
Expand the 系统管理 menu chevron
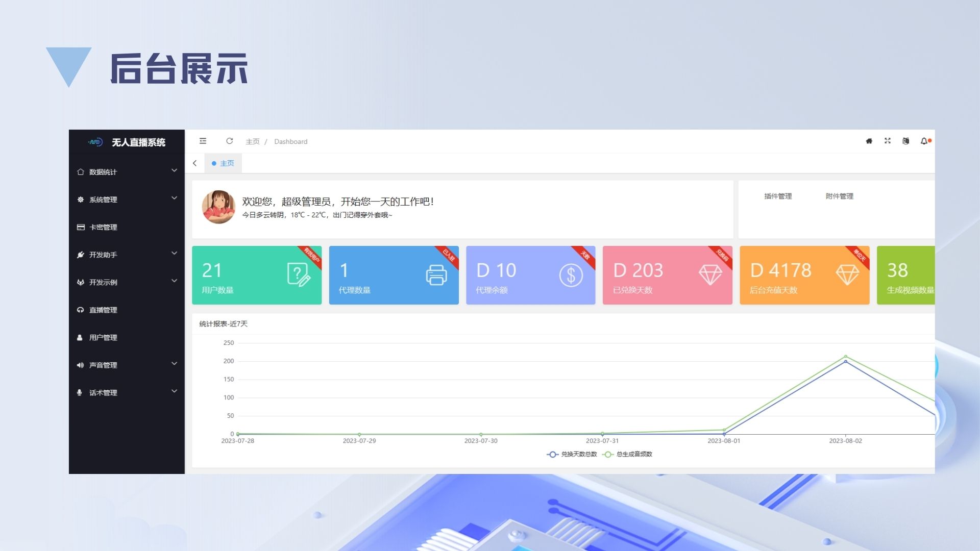click(x=174, y=198)
